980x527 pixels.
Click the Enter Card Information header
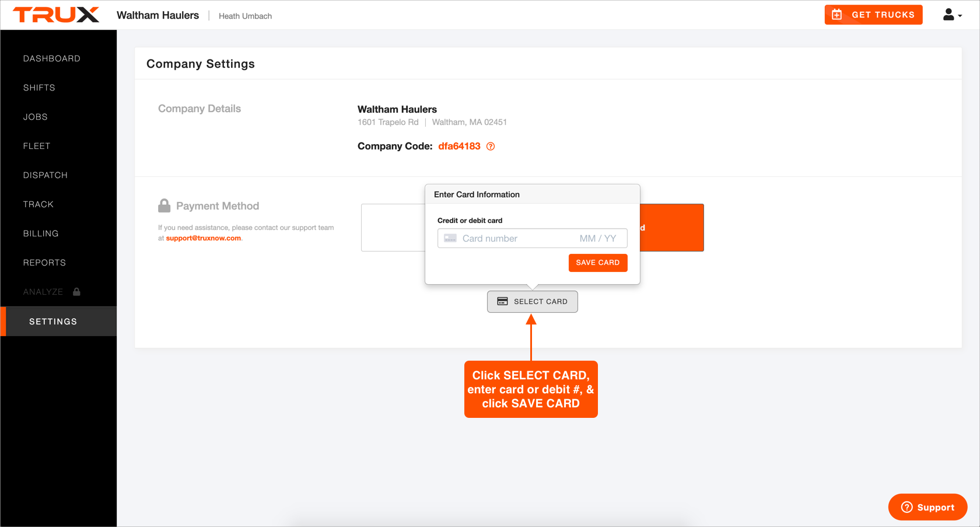pyautogui.click(x=477, y=194)
